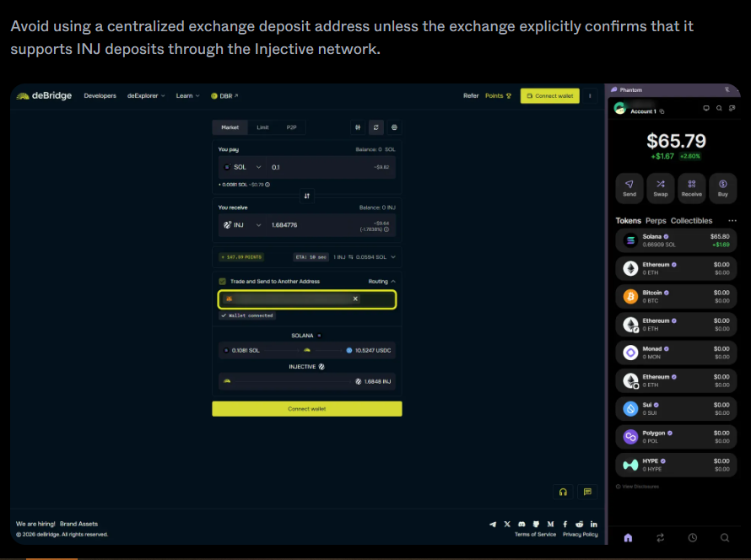Open the SOL token selector dropdown
The image size is (751, 560).
[x=242, y=167]
